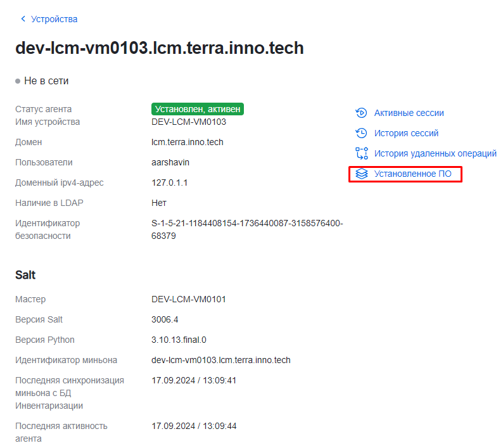The width and height of the screenshot is (503, 448).
Task: Click the Активные сессии play icon
Action: (x=361, y=113)
